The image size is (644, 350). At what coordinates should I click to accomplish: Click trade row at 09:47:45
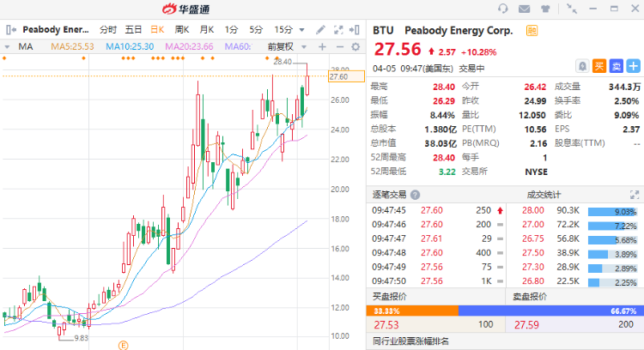[x=436, y=210]
